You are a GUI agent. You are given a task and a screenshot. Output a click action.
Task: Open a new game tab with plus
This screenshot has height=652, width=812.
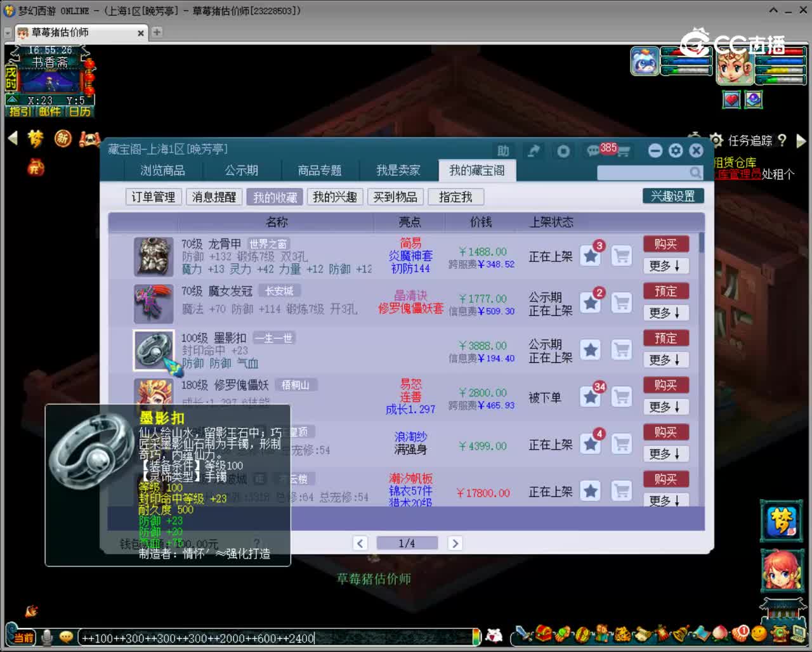(157, 32)
